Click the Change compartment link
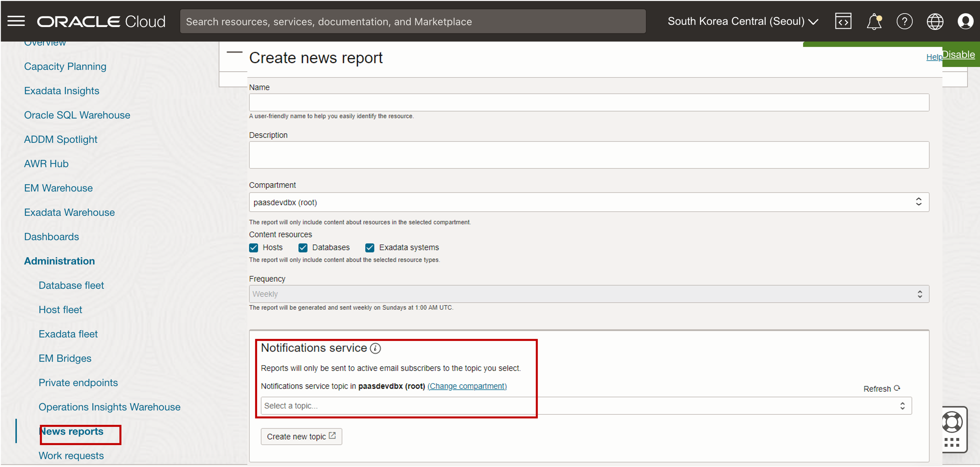980x467 pixels. click(x=467, y=386)
